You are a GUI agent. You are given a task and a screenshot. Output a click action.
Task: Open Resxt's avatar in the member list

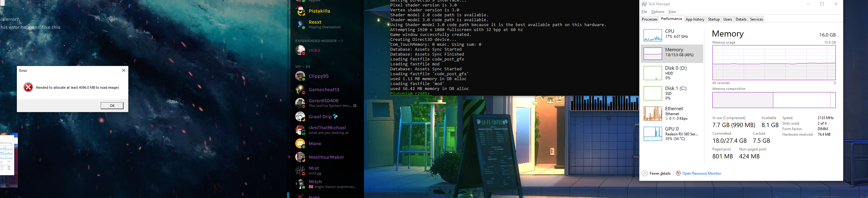click(x=300, y=25)
